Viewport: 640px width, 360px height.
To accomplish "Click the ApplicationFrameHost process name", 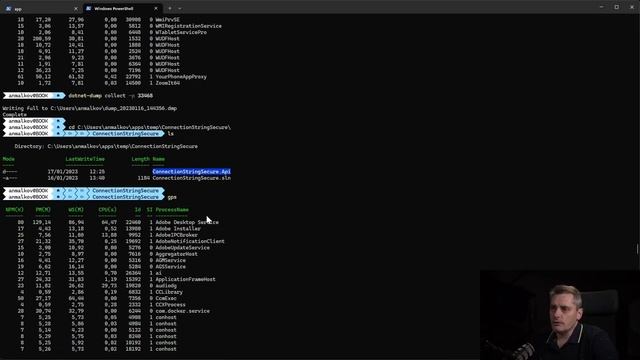I will (x=185, y=280).
